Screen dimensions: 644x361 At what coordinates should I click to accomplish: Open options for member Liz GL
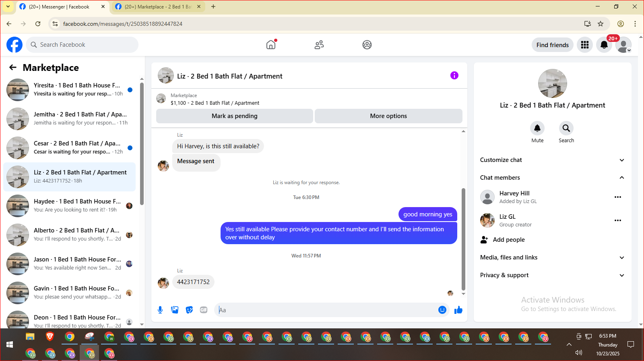tap(618, 220)
